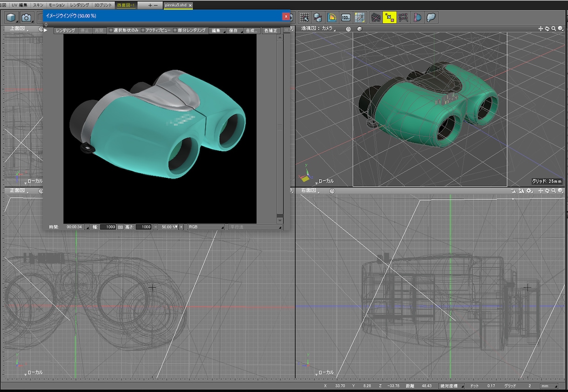Open 保存 dropdown in image window
Viewport: 568px width, 392px height.
point(234,30)
